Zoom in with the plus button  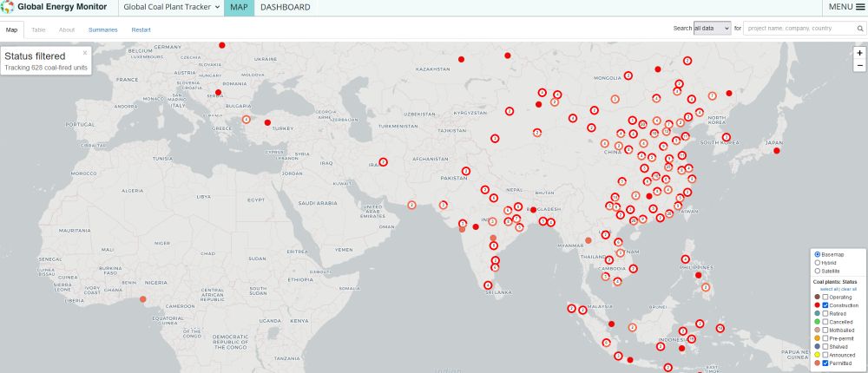pos(859,53)
